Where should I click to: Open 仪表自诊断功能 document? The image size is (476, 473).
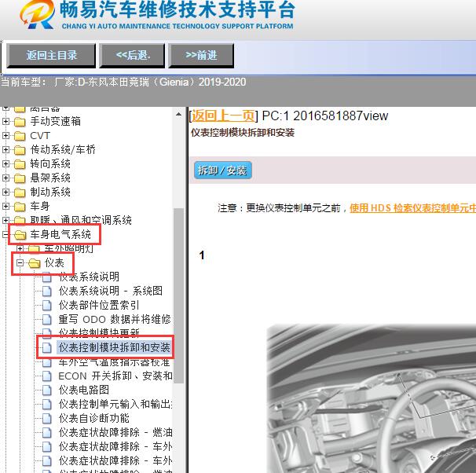(93, 418)
